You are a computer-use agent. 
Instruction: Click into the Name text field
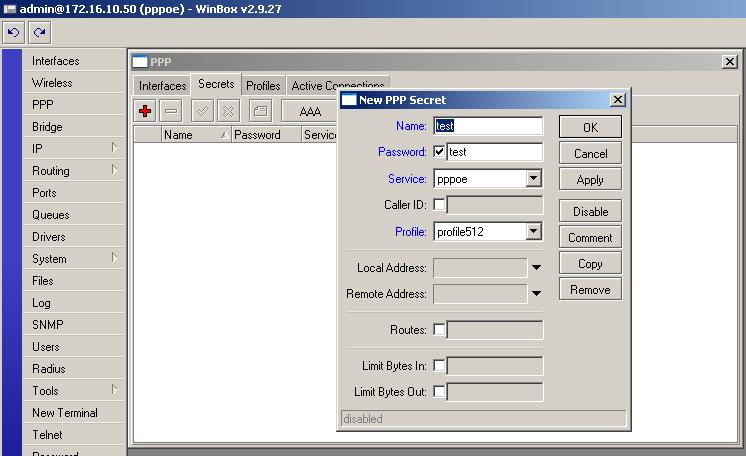[488, 126]
